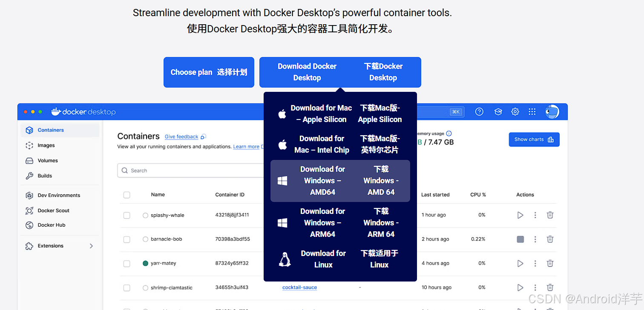Image resolution: width=644 pixels, height=310 pixels.
Task: Click the Download Docker Desktop button
Action: coord(340,72)
